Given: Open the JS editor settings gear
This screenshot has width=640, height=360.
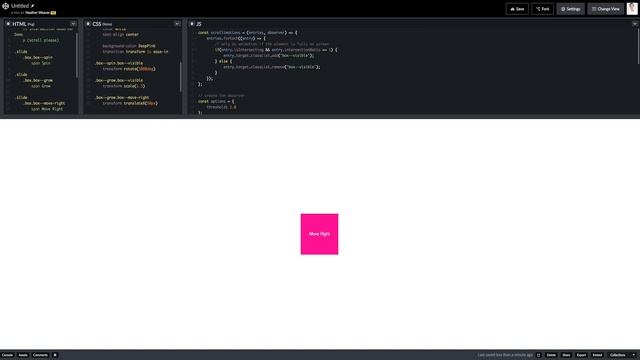Looking at the screenshot, I should 192,24.
